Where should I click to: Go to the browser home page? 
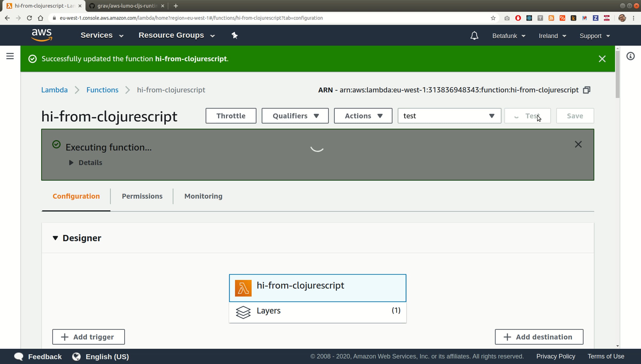[x=40, y=18]
